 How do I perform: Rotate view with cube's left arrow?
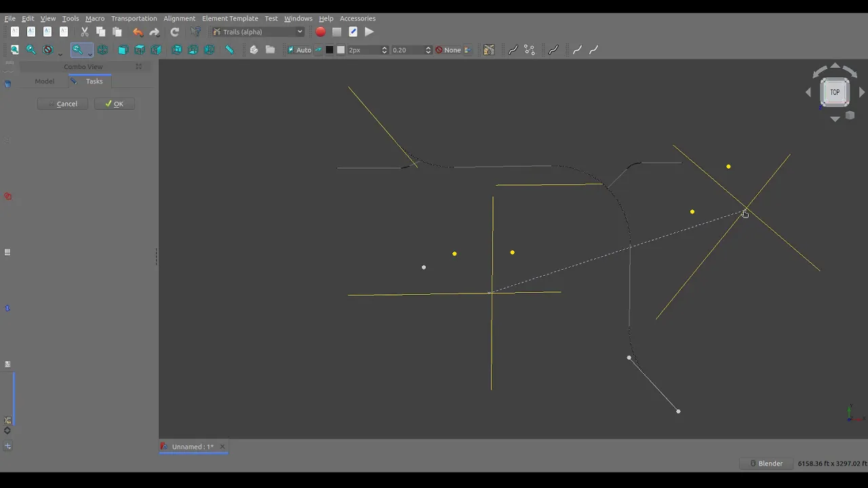808,92
